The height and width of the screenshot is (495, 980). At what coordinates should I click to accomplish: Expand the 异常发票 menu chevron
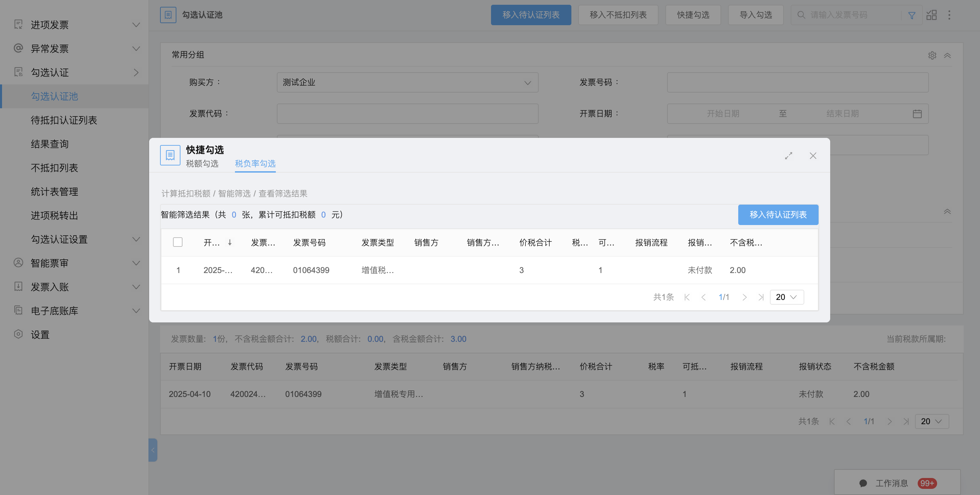(x=136, y=48)
